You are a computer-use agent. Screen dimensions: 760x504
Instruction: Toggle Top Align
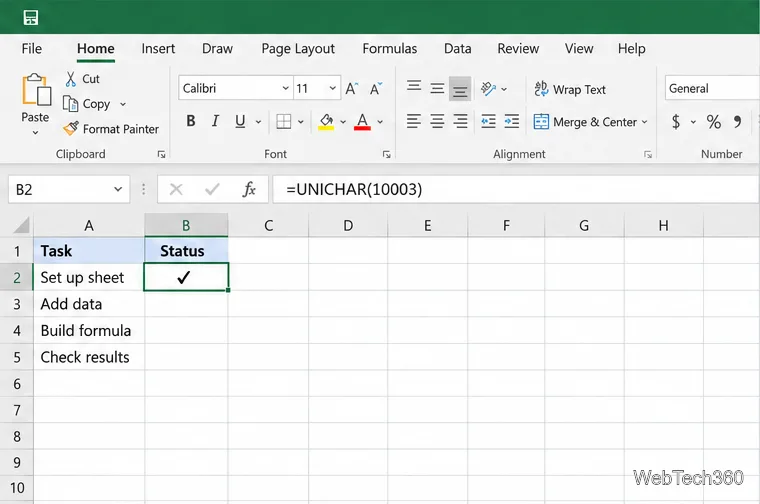pos(414,88)
